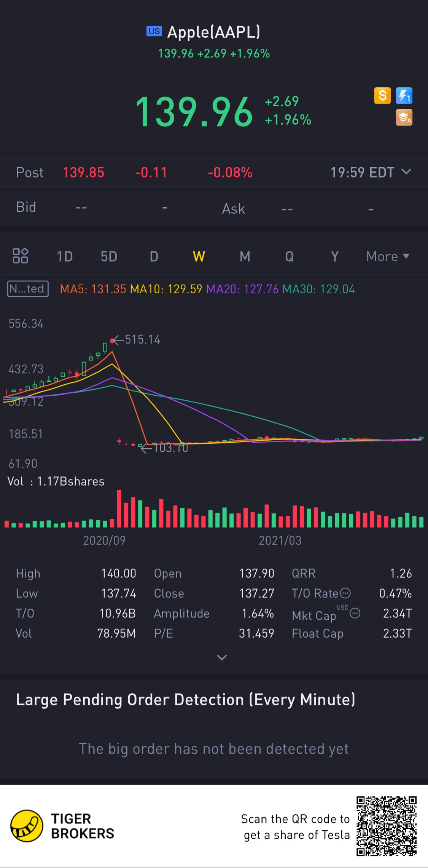This screenshot has height=868, width=428.
Task: Tap the Ask row label
Action: click(233, 209)
